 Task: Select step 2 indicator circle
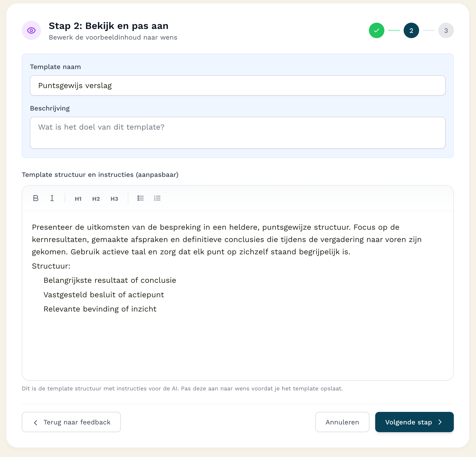pos(411,30)
